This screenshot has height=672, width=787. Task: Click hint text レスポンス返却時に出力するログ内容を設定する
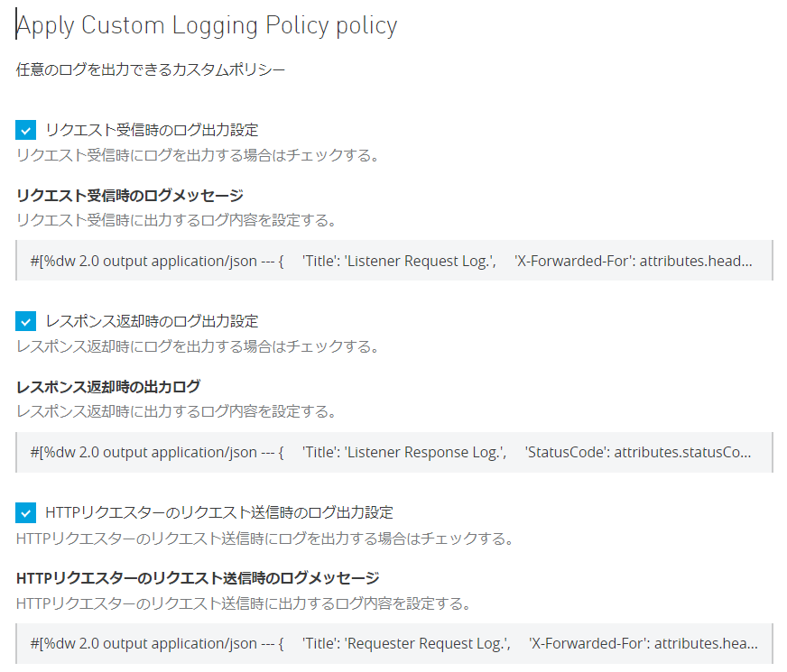pos(177,411)
